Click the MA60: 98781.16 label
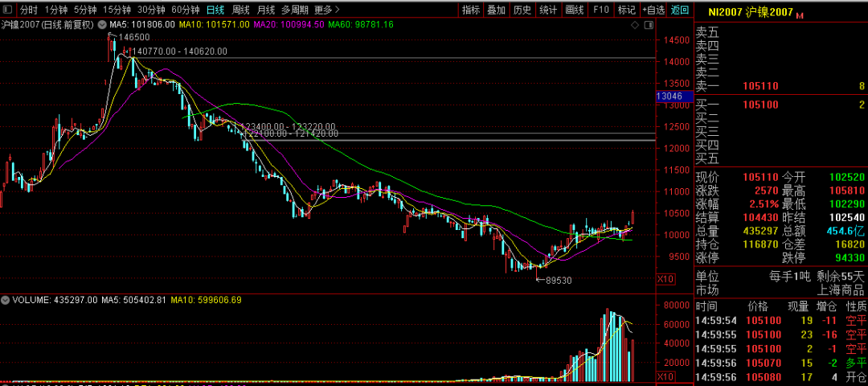 pos(360,24)
